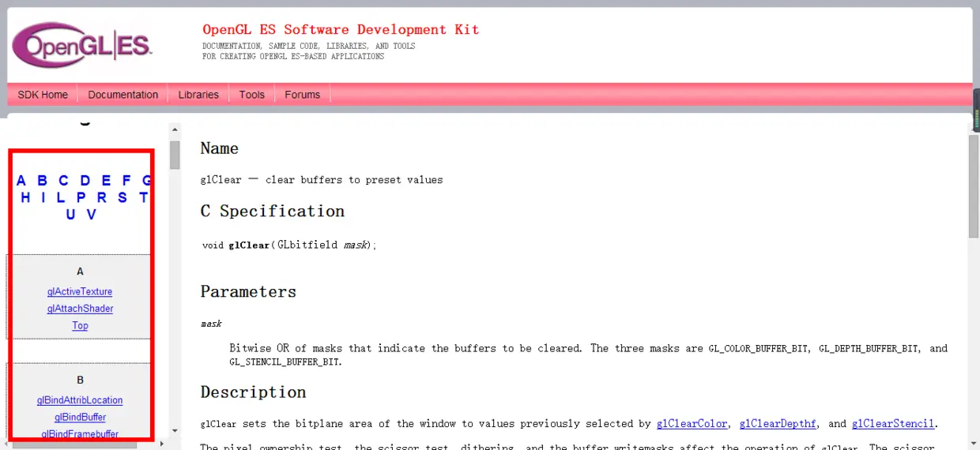Follow the glClearColor link in Description
The image size is (980, 450).
point(692,424)
